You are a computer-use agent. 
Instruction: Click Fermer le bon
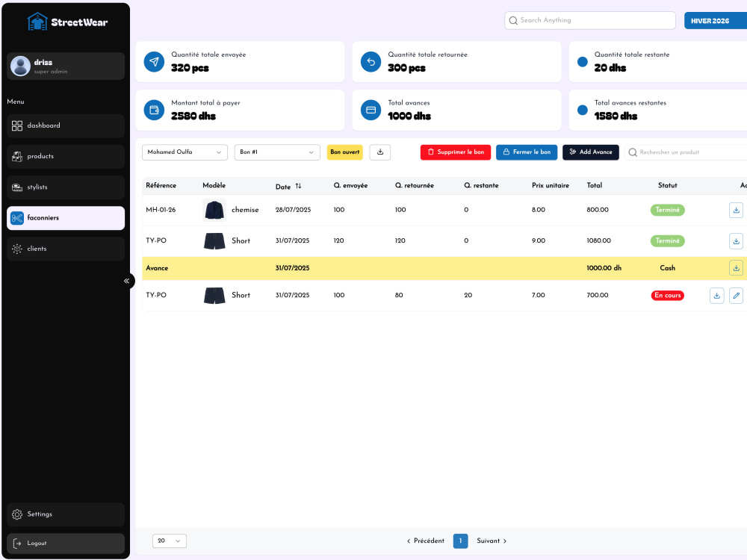click(x=527, y=152)
